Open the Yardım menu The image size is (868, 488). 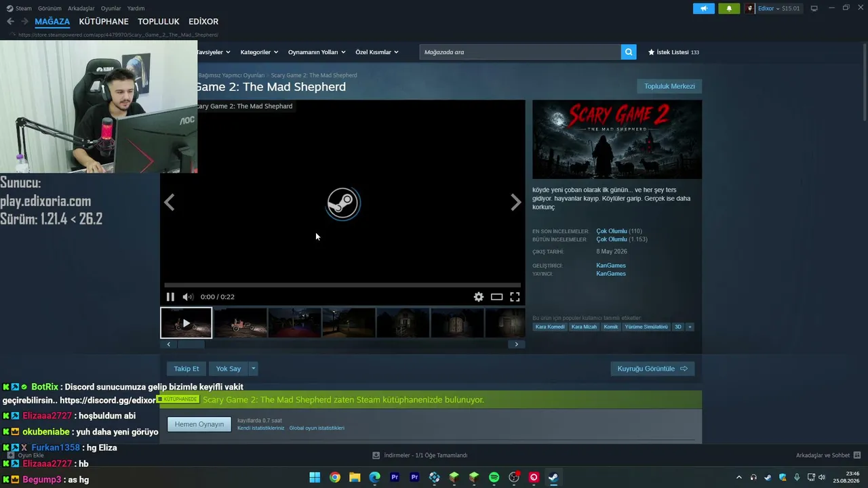click(x=136, y=9)
